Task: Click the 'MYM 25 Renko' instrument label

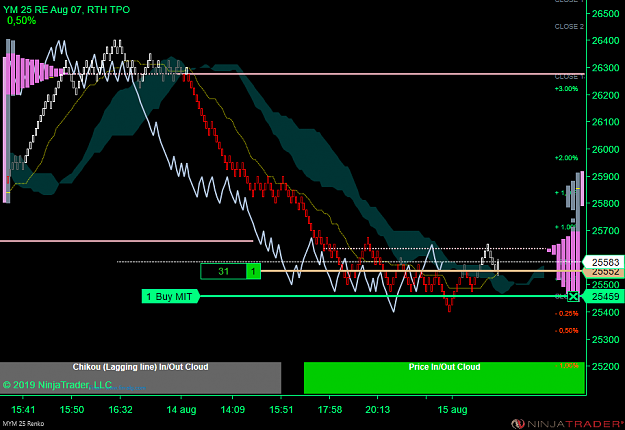Action: 23,424
